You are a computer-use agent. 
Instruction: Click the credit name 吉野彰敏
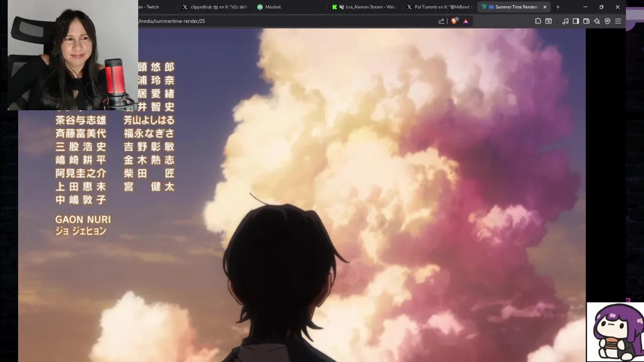tap(149, 146)
